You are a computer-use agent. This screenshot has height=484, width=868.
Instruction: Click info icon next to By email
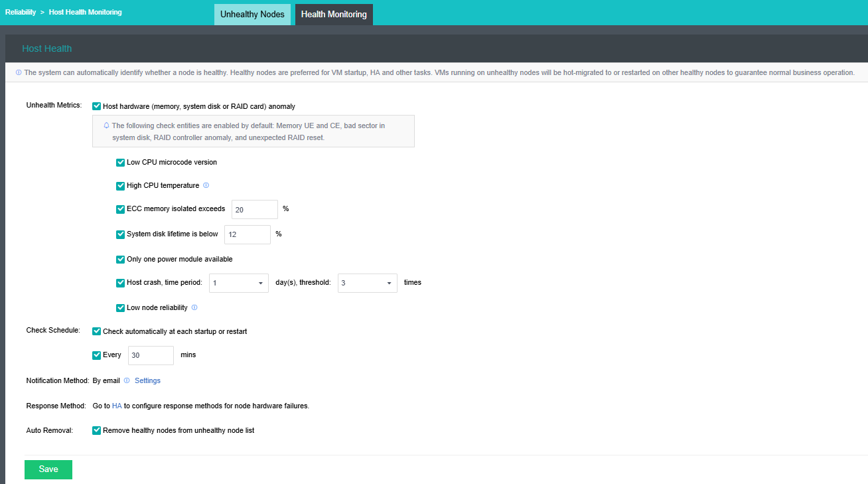127,381
